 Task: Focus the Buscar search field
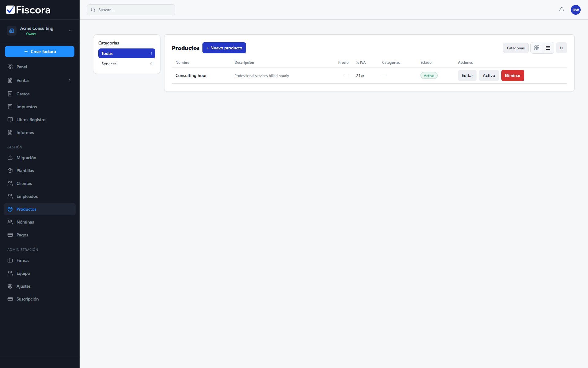(131, 10)
